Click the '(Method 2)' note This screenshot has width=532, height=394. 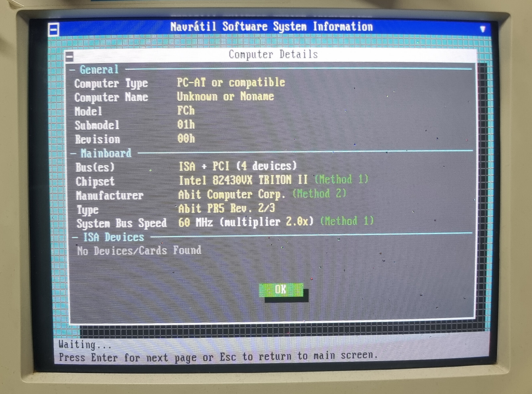click(320, 193)
